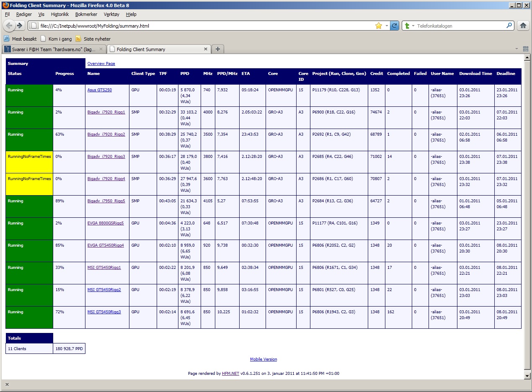This screenshot has width=532, height=392.
Task: Click the credit value 74674
Action: click(x=376, y=112)
